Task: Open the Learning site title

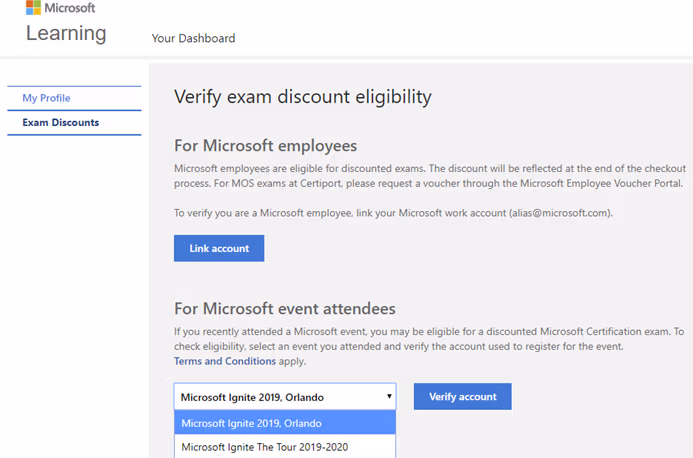Action: [x=66, y=34]
